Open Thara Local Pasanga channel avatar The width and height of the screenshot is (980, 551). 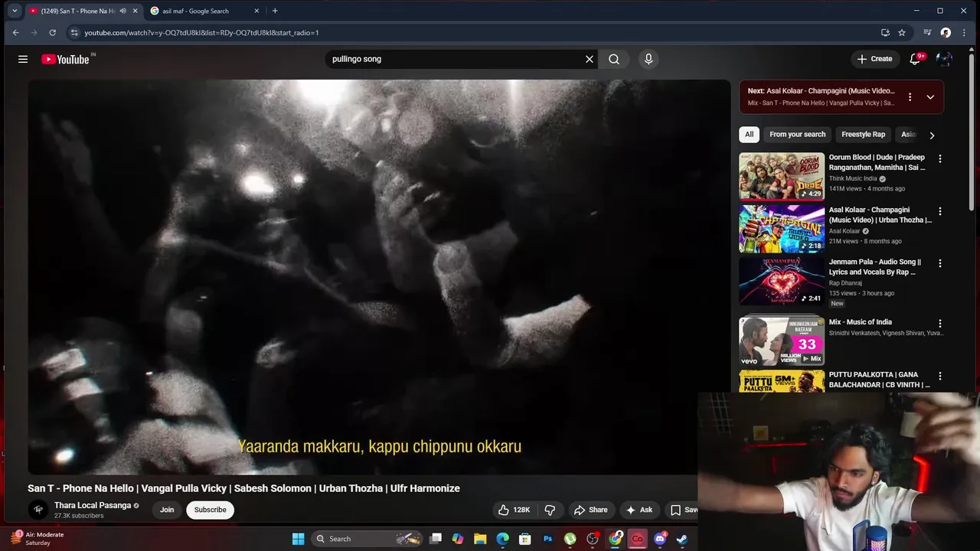38,510
